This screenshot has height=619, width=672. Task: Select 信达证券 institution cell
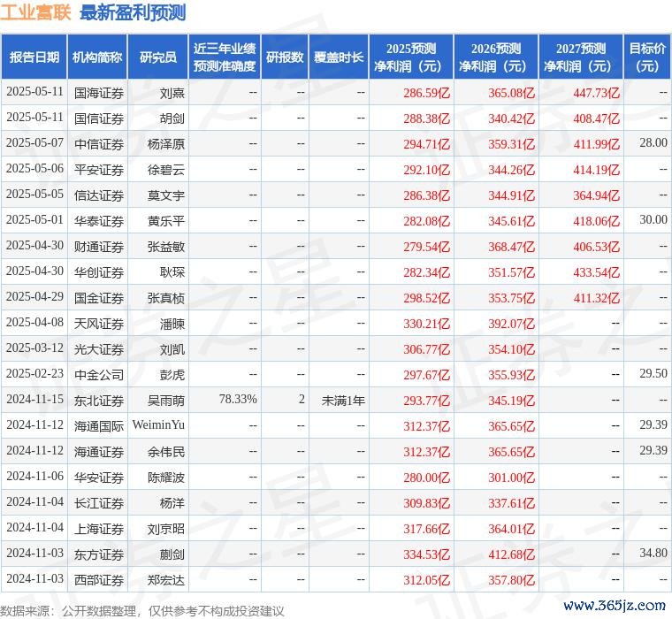[99, 195]
